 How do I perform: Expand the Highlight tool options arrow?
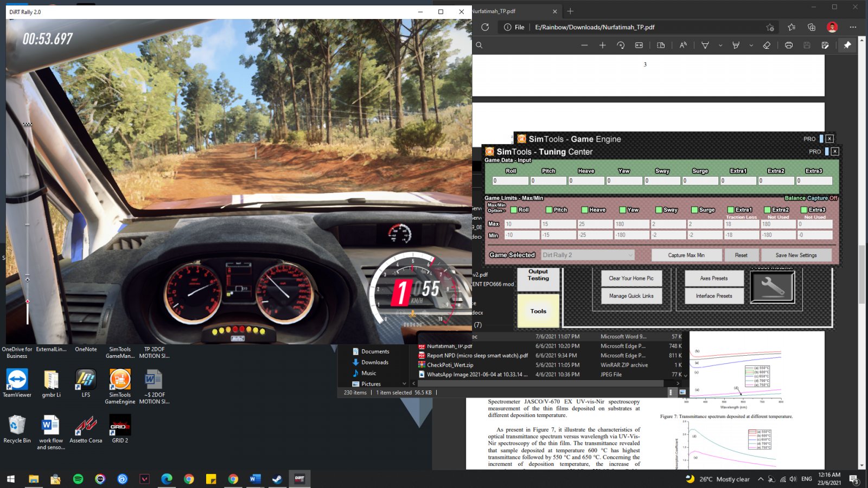tap(751, 46)
